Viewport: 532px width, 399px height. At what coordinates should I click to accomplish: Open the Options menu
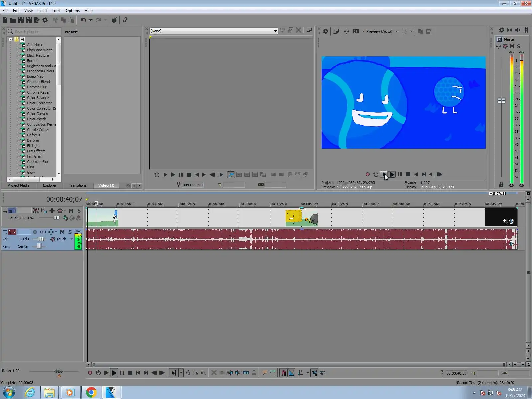coord(73,11)
